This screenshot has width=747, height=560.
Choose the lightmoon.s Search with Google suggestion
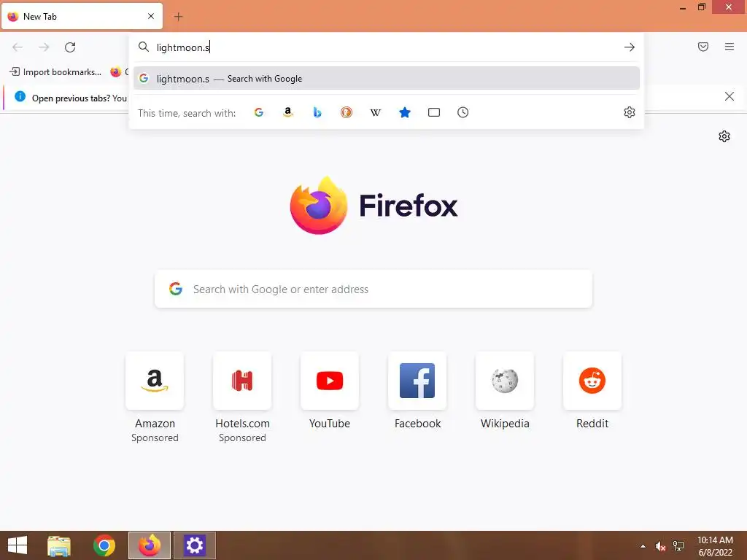pyautogui.click(x=387, y=79)
